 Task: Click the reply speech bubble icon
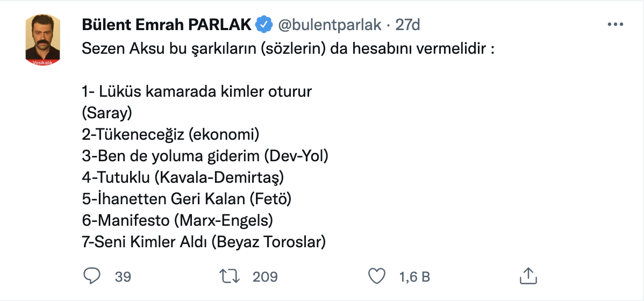(x=92, y=276)
